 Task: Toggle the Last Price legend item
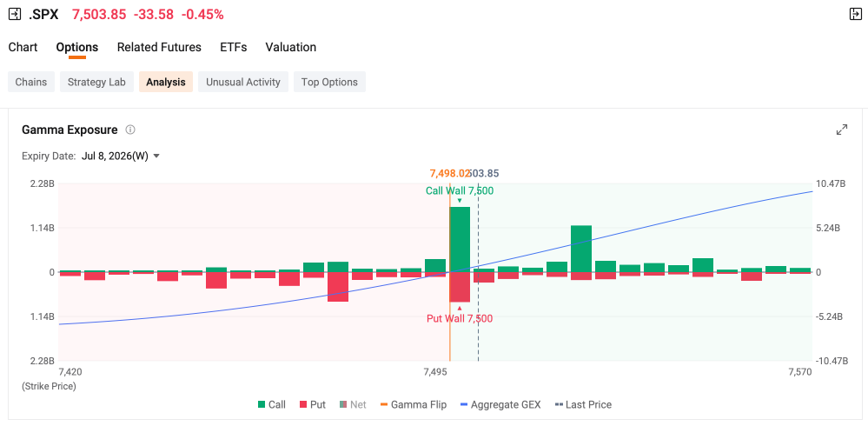(582, 404)
